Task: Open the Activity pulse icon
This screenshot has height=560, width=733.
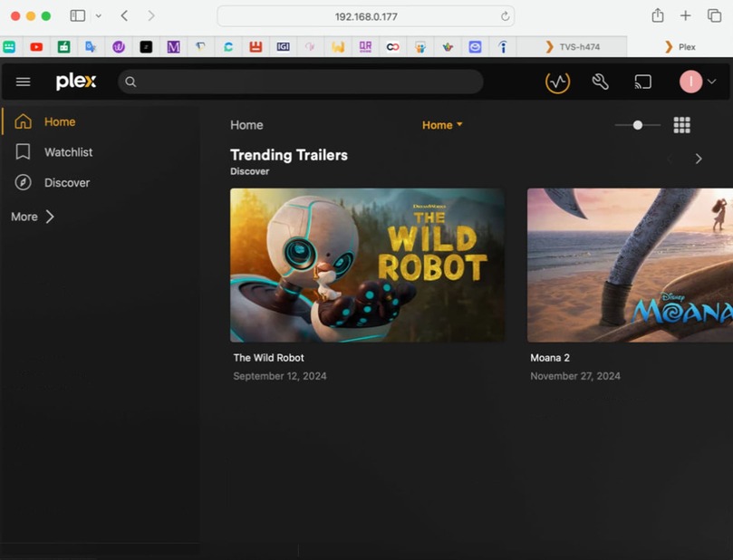Action: pyautogui.click(x=558, y=82)
